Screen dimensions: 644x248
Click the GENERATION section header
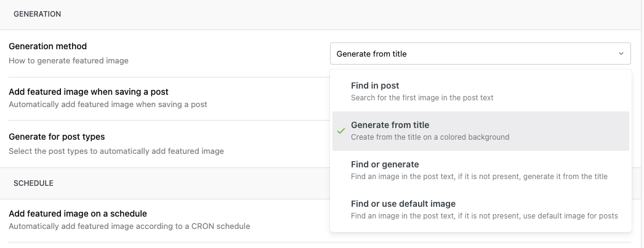click(x=37, y=14)
